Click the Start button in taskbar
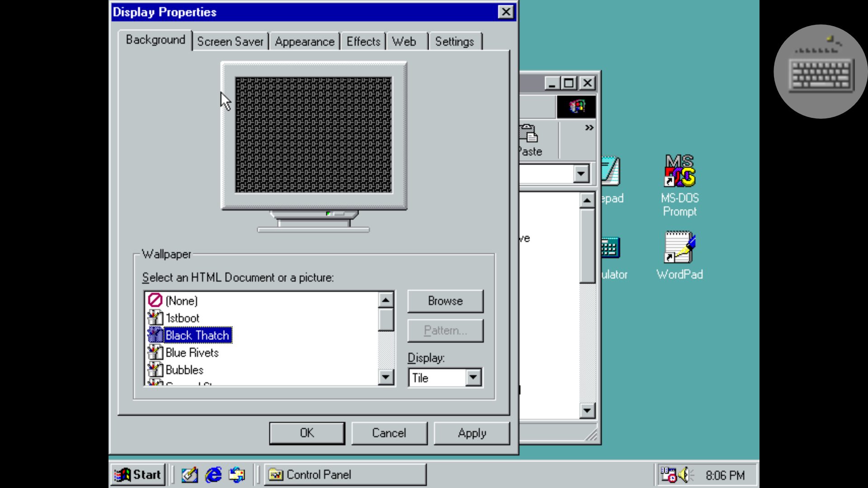 138,474
